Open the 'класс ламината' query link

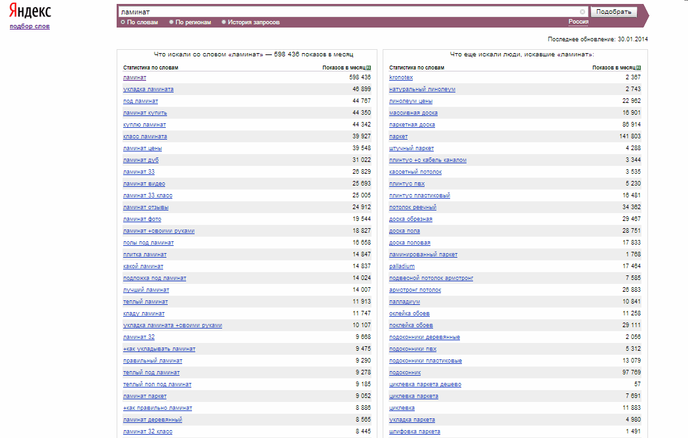coord(145,137)
